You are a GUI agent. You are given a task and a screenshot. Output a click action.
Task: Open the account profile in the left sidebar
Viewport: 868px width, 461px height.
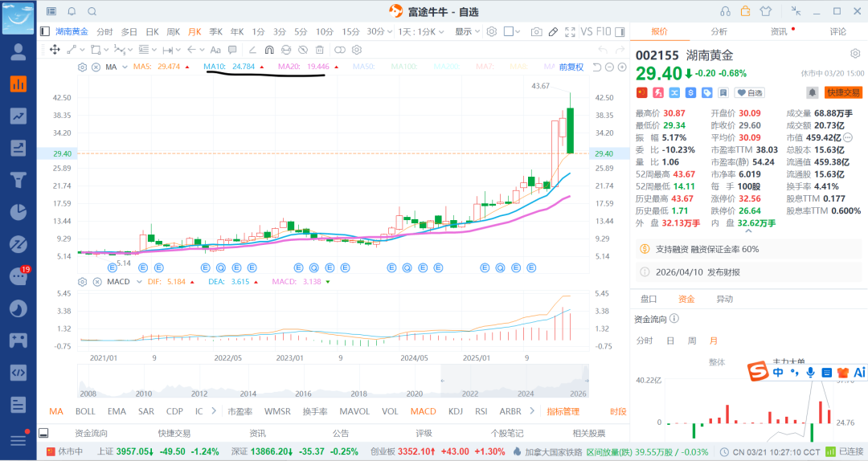coord(18,51)
